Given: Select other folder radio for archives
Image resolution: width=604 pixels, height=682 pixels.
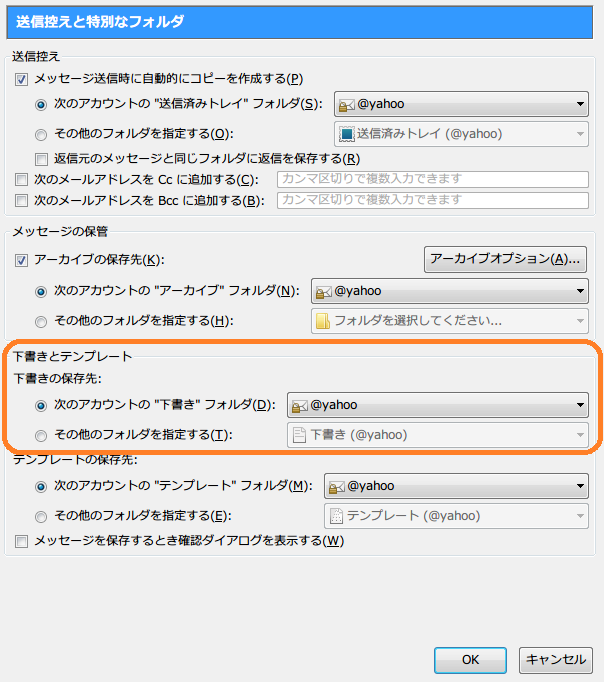Looking at the screenshot, I should [x=41, y=321].
